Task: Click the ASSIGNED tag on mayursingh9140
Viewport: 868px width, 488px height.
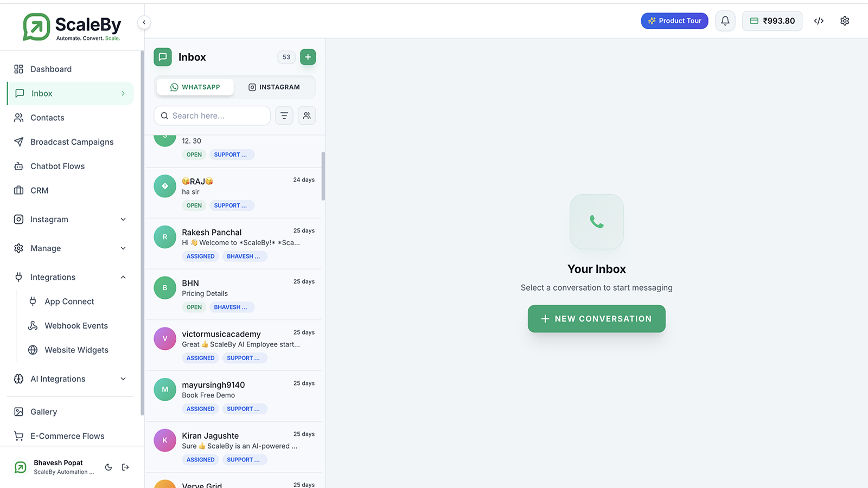Action: pos(201,409)
